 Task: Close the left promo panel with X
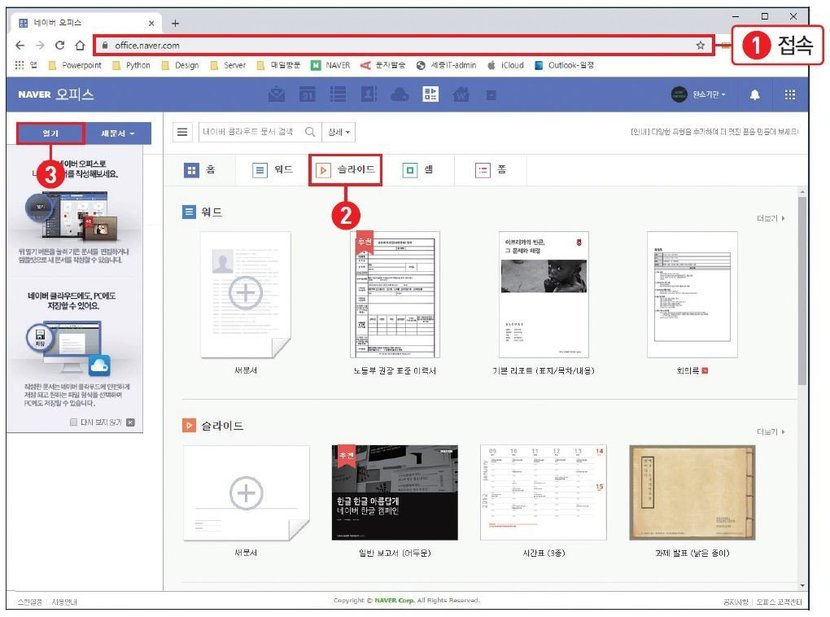[131, 422]
